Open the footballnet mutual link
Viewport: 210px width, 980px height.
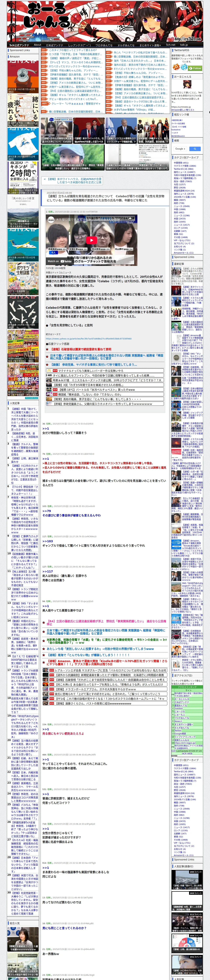pyautogui.click(x=176, y=130)
